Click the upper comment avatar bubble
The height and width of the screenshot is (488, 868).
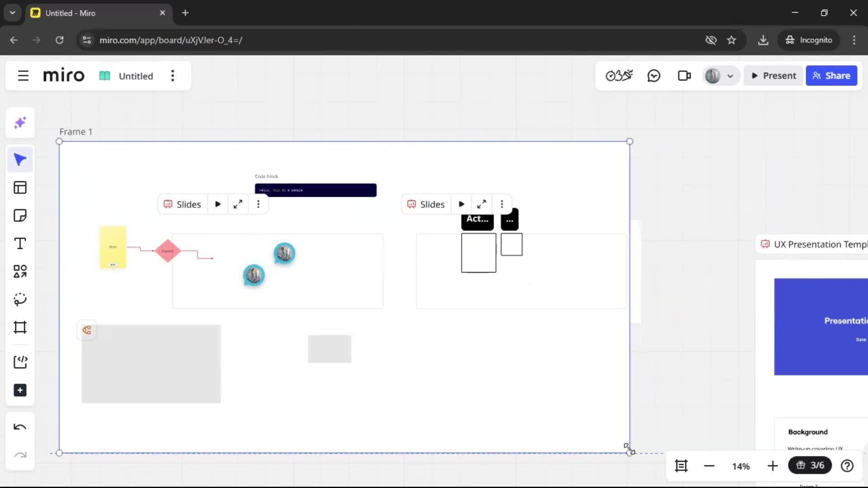pos(284,253)
